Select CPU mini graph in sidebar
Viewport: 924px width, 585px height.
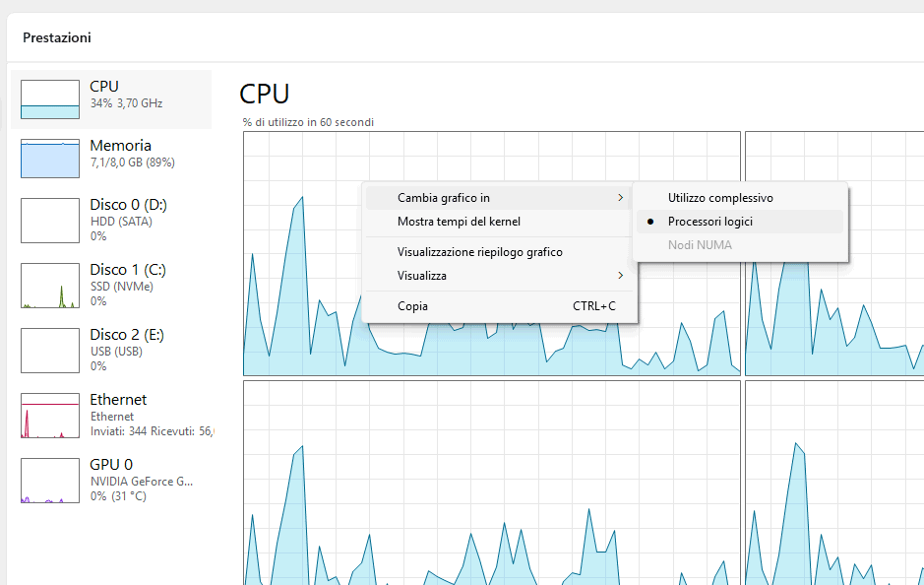coord(50,99)
